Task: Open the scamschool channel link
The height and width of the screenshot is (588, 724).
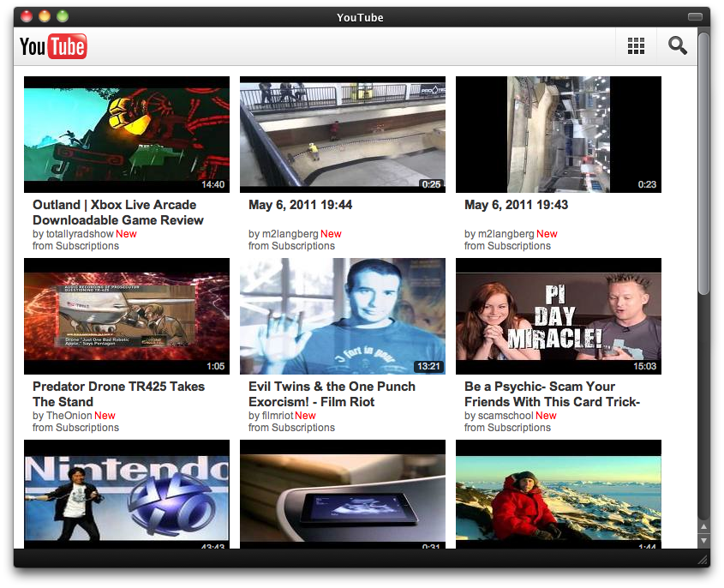Action: (x=504, y=416)
